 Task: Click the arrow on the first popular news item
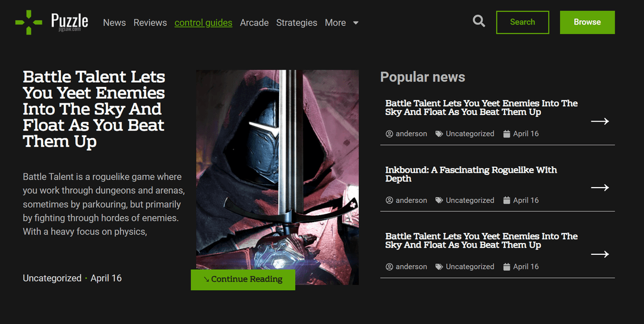tap(599, 121)
